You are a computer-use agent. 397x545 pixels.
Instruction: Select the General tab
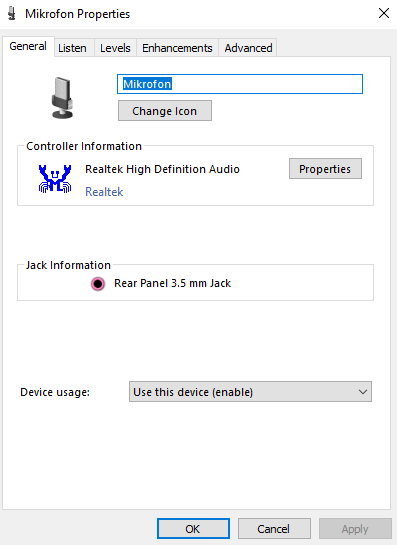click(28, 46)
